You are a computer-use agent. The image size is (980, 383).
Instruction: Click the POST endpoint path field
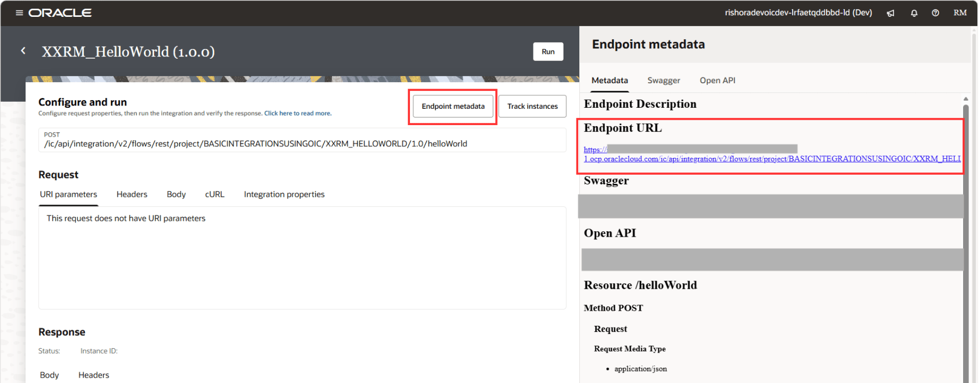302,144
